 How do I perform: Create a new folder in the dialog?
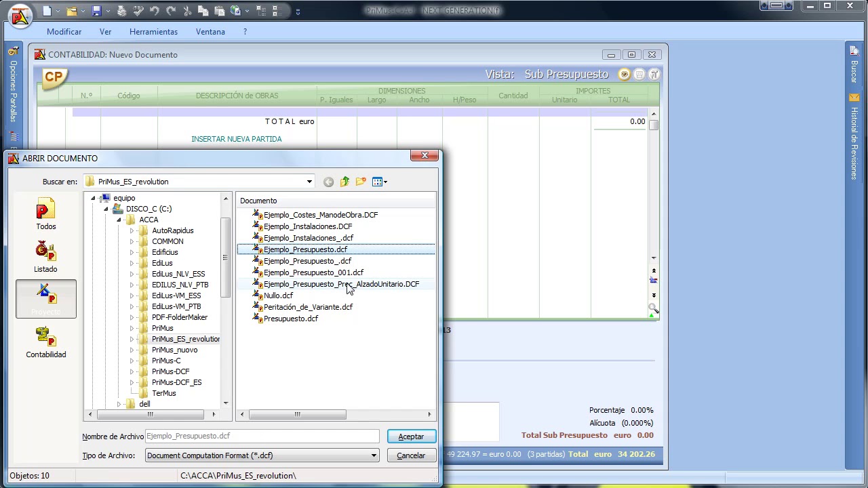coord(360,182)
